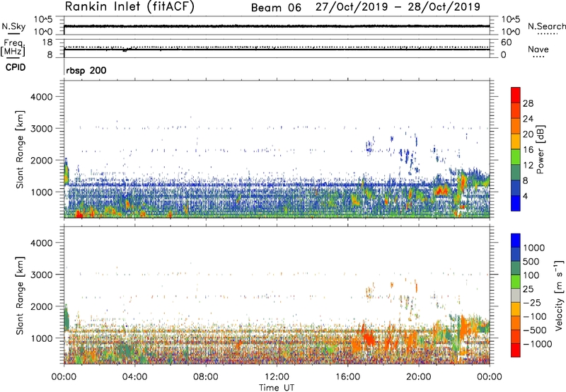Click the '-100' velocity colorbar value
Screen dimensions: 566x392
click(534, 316)
